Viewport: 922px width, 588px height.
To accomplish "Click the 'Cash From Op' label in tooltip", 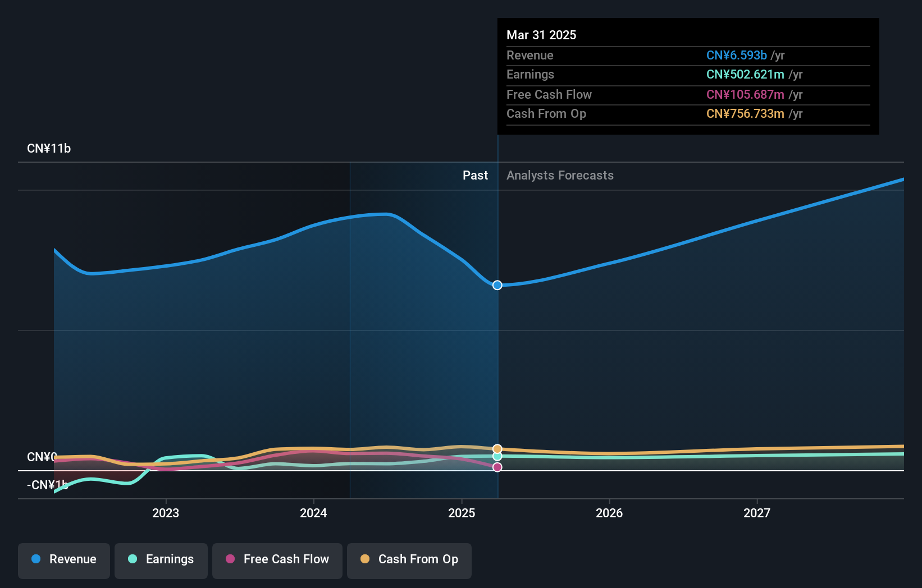I will 546,113.
